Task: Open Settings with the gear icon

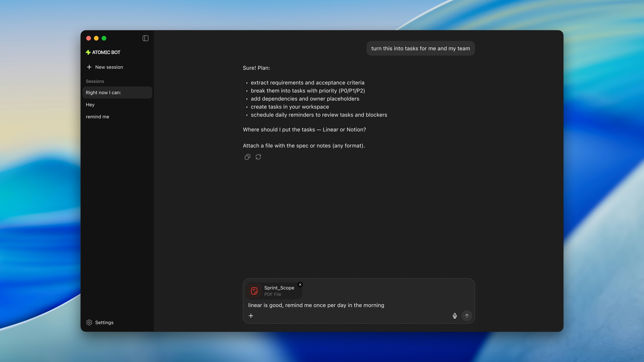Action: [x=89, y=322]
